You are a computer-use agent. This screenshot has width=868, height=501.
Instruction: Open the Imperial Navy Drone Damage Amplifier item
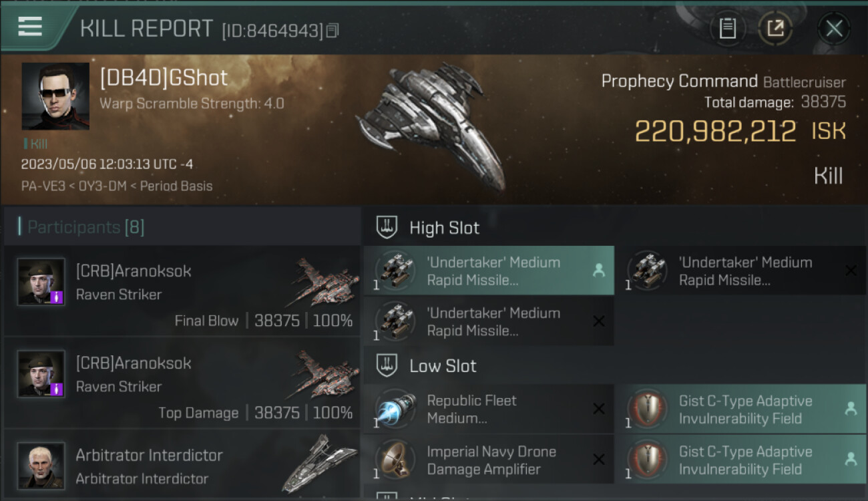[491, 460]
